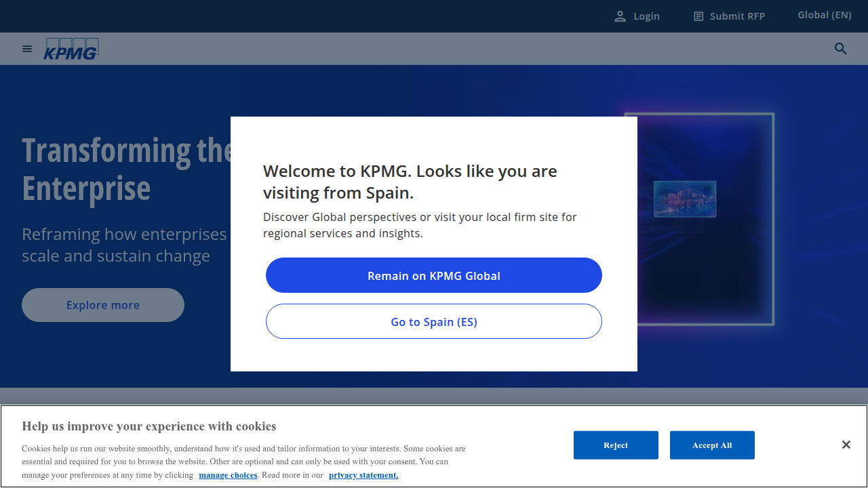Click the KPMG logo
This screenshot has width=868, height=488.
[x=71, y=49]
